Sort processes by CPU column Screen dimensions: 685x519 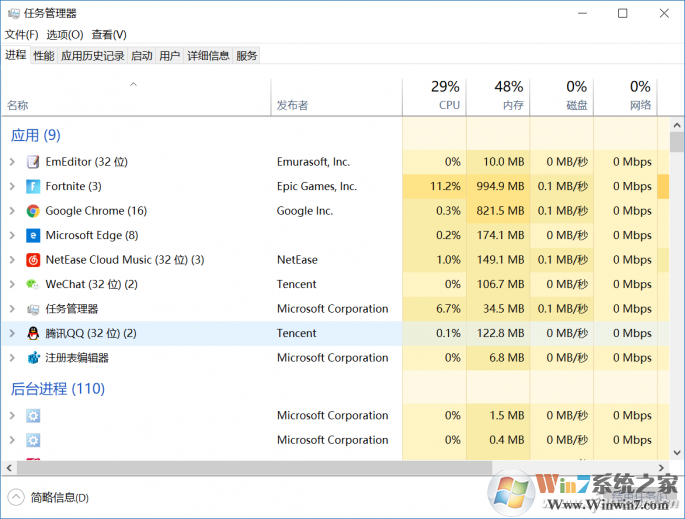(x=448, y=96)
